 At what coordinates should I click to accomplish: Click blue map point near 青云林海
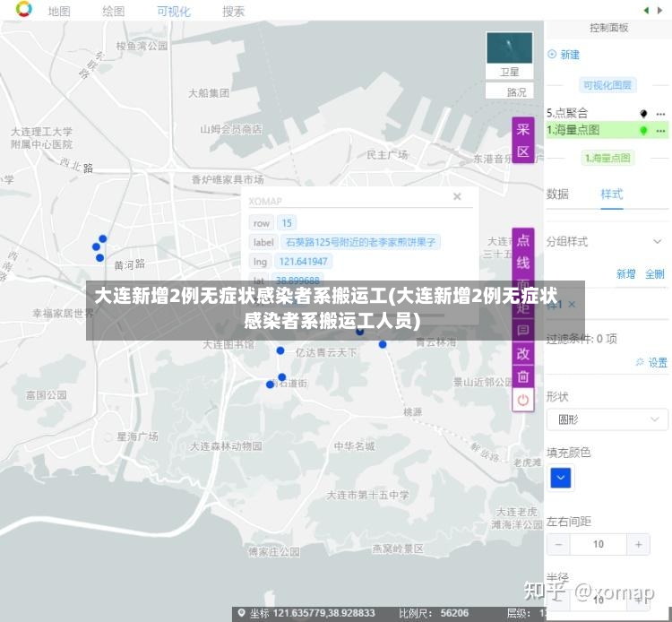(383, 344)
